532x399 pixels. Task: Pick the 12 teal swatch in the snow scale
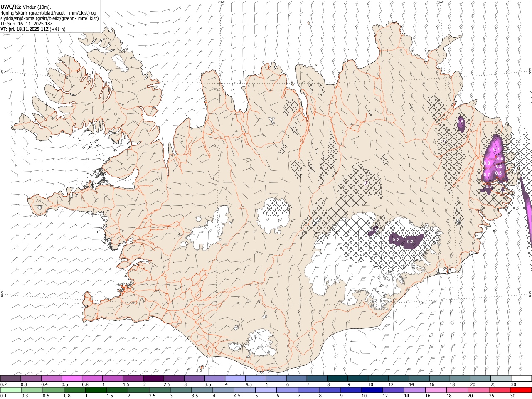[x=399, y=379]
